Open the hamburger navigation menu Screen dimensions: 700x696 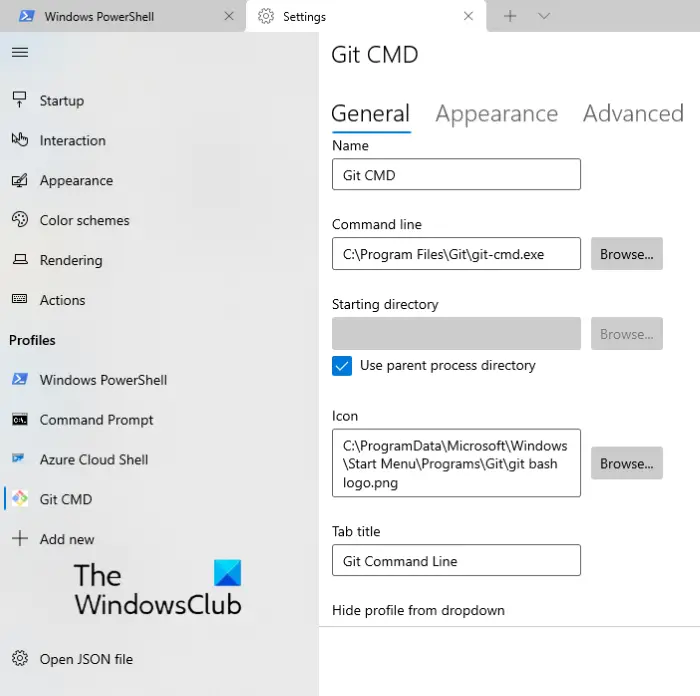click(20, 52)
